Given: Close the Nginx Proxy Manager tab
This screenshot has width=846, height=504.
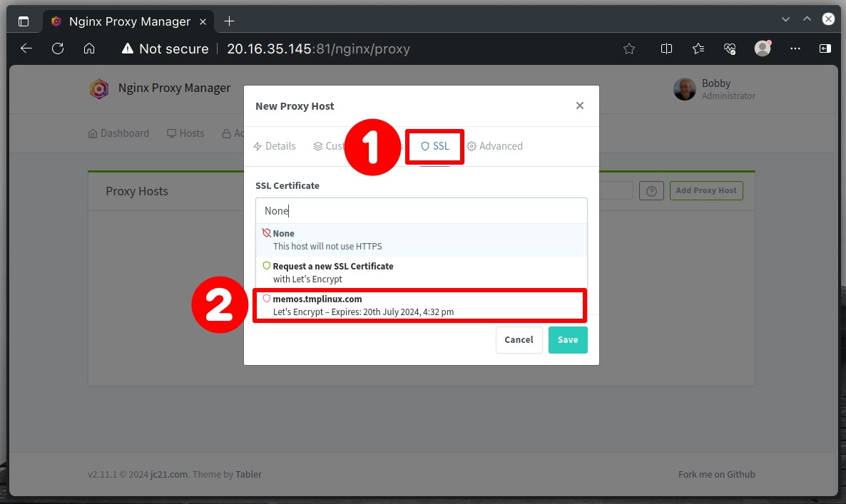Looking at the screenshot, I should [203, 21].
